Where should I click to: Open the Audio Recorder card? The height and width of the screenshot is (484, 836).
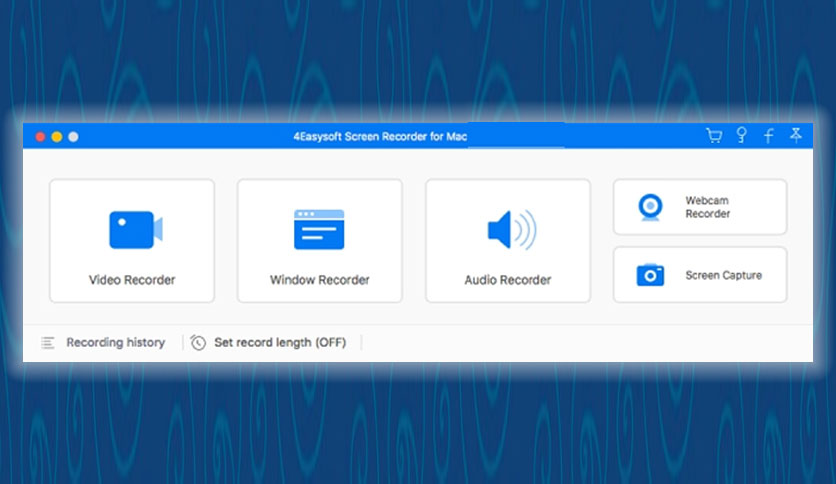click(508, 241)
